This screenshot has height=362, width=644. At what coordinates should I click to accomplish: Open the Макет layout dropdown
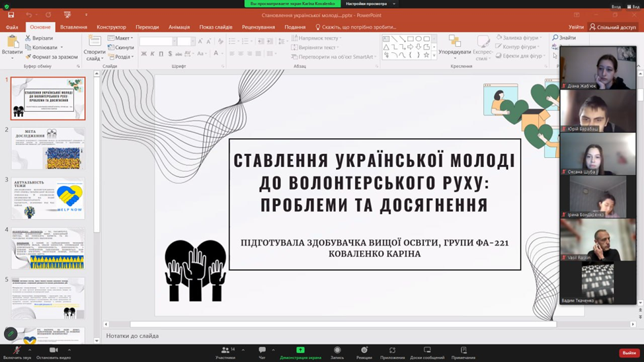121,38
